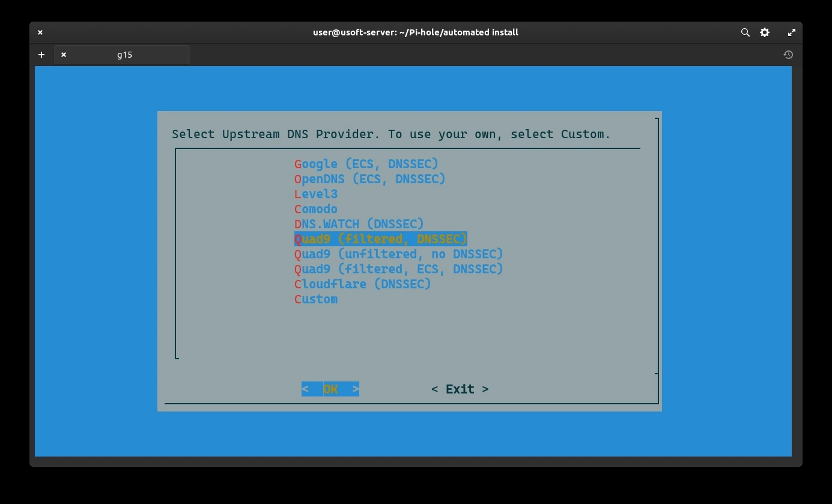Select OpenDNS (ECS, DNSSEC) provider

coord(370,179)
